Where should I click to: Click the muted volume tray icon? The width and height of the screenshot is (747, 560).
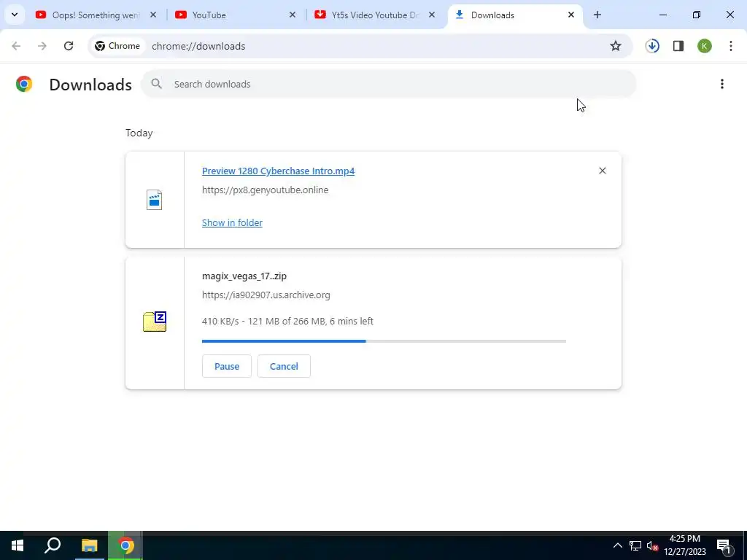[652, 545]
